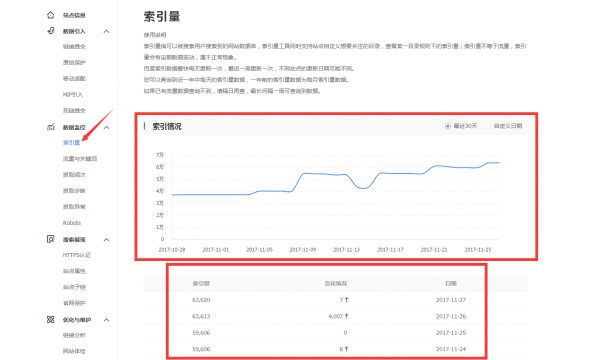Go to 原创保护 in sidebar
Image resolution: width=600 pixels, height=360 pixels.
pos(74,62)
